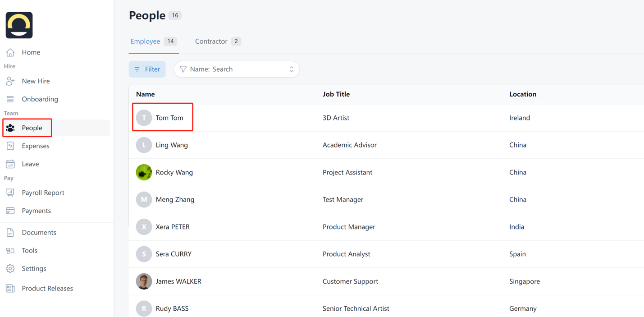Open Payments via the card icon
The height and width of the screenshot is (317, 644).
(x=10, y=211)
